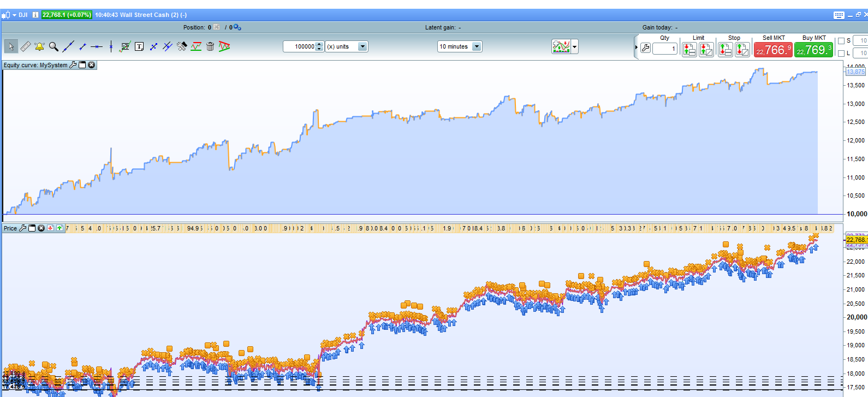Click the second Stop order icon
Viewport: 868px width, 397px height.
742,50
